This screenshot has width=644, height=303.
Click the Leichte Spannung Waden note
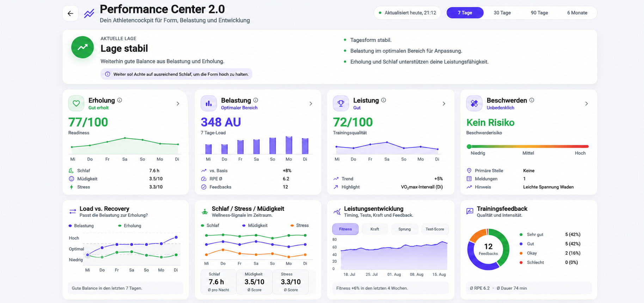click(548, 187)
